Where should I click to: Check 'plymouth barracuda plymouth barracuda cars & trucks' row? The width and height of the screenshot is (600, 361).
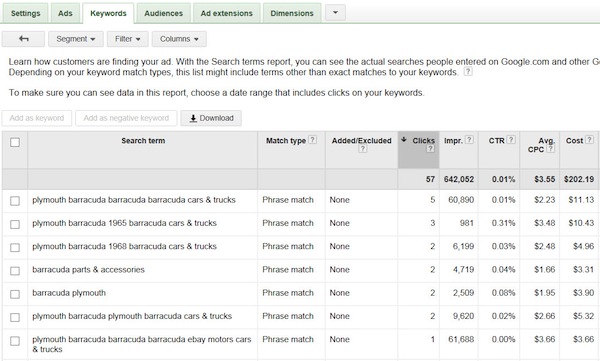(x=15, y=317)
